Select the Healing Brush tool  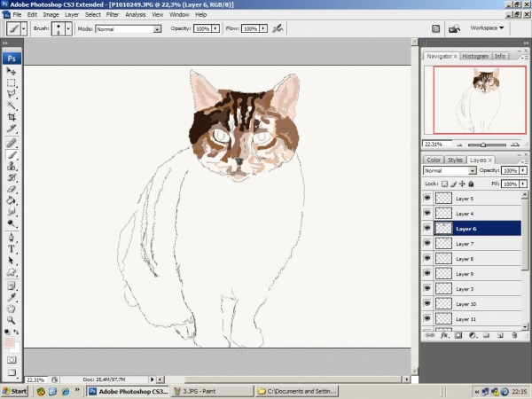point(12,143)
